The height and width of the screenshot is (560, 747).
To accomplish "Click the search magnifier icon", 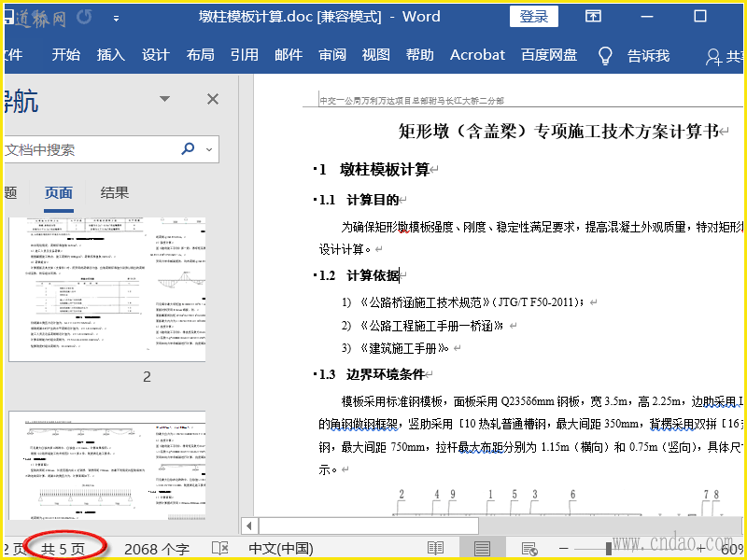I will pos(188,148).
